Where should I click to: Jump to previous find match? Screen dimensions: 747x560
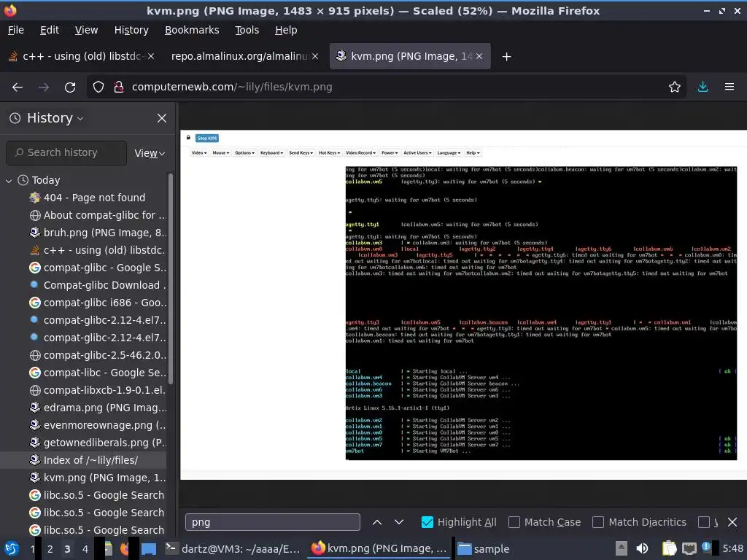(377, 522)
